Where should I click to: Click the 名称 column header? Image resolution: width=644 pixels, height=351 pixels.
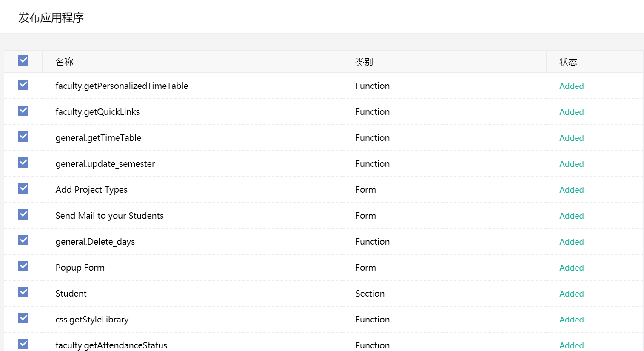tap(64, 62)
